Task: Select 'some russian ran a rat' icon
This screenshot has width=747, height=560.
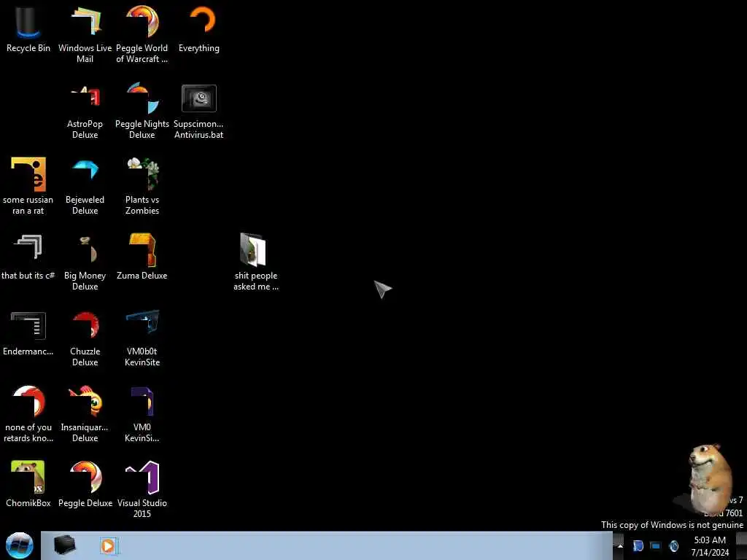Action: coord(28,186)
